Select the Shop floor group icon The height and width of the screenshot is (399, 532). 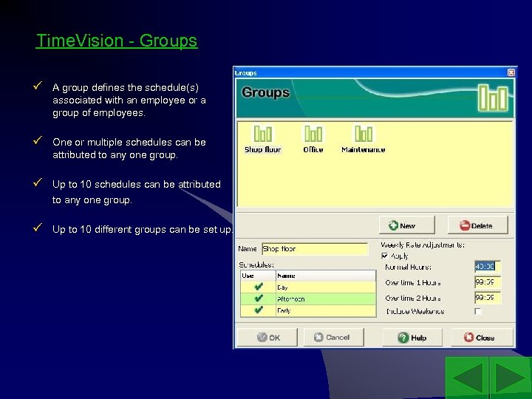(263, 139)
